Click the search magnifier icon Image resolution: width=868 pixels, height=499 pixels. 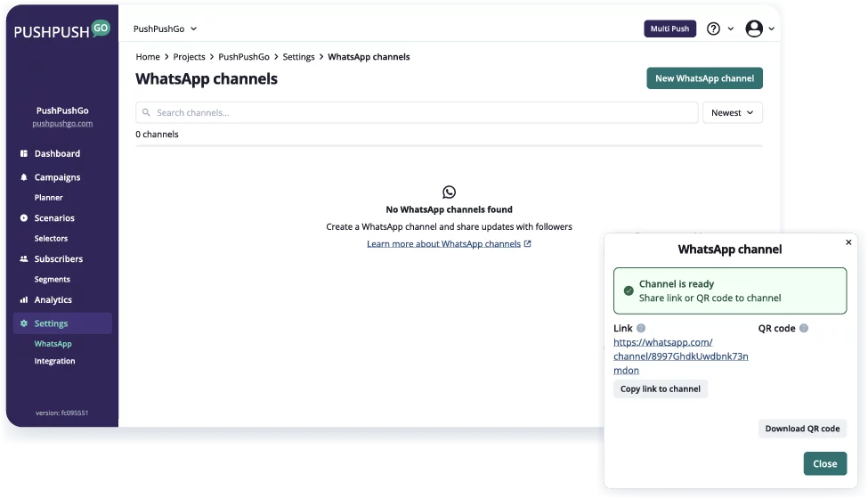pyautogui.click(x=146, y=112)
